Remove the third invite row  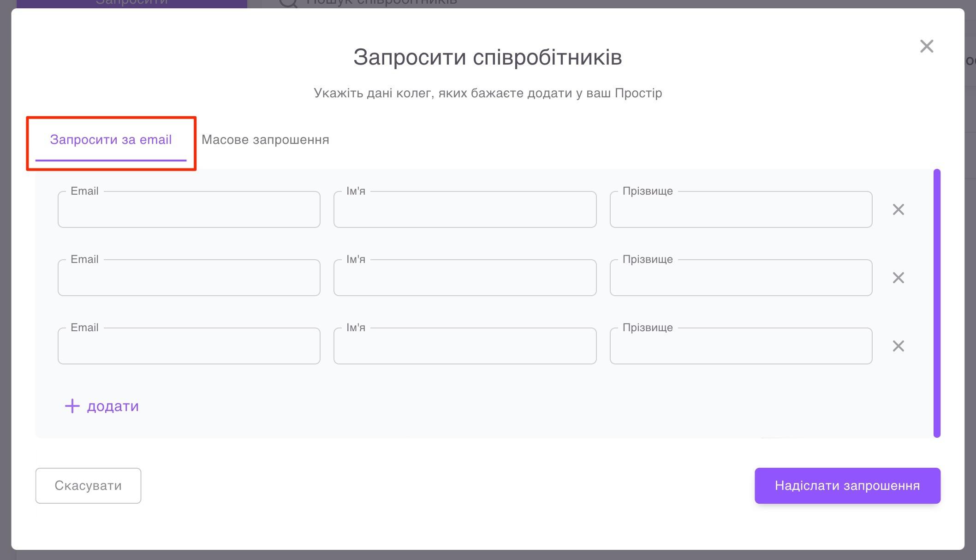tap(899, 346)
